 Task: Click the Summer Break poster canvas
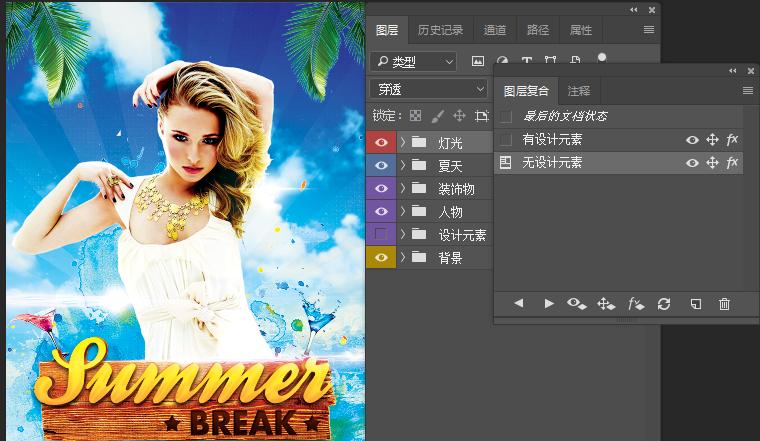click(185, 220)
